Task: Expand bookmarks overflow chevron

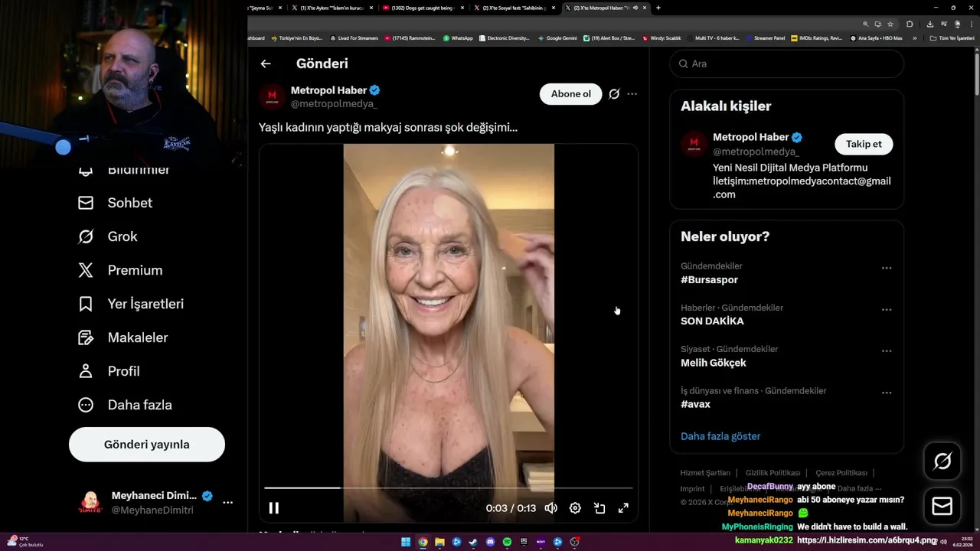Action: coord(914,37)
